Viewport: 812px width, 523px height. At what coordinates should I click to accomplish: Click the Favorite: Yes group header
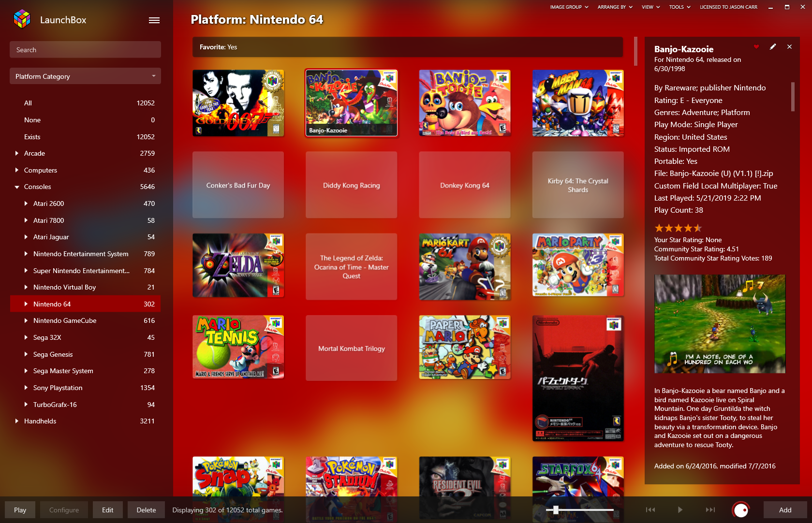pos(408,47)
